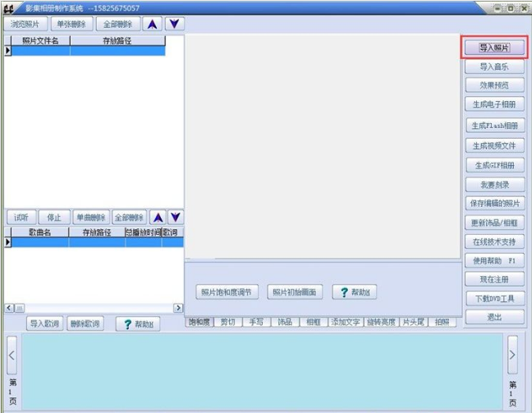Click the 导入照片 button
Viewport: 532px width, 413px height.
pyautogui.click(x=494, y=48)
